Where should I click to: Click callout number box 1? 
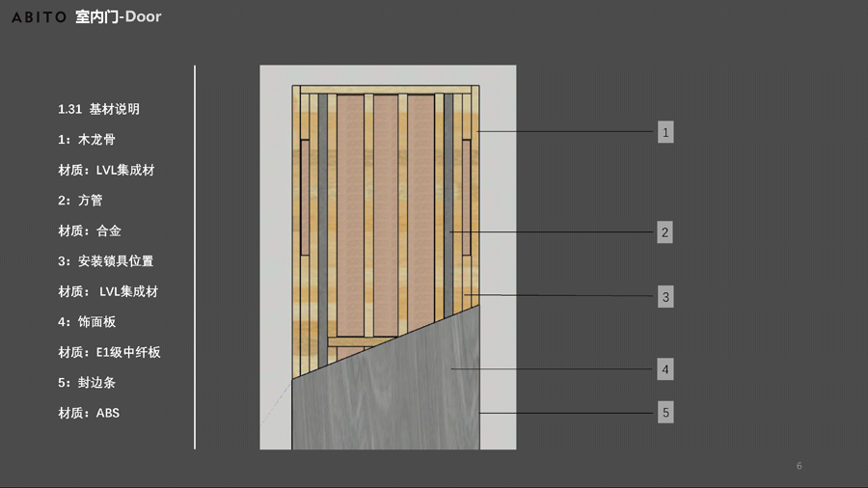665,132
